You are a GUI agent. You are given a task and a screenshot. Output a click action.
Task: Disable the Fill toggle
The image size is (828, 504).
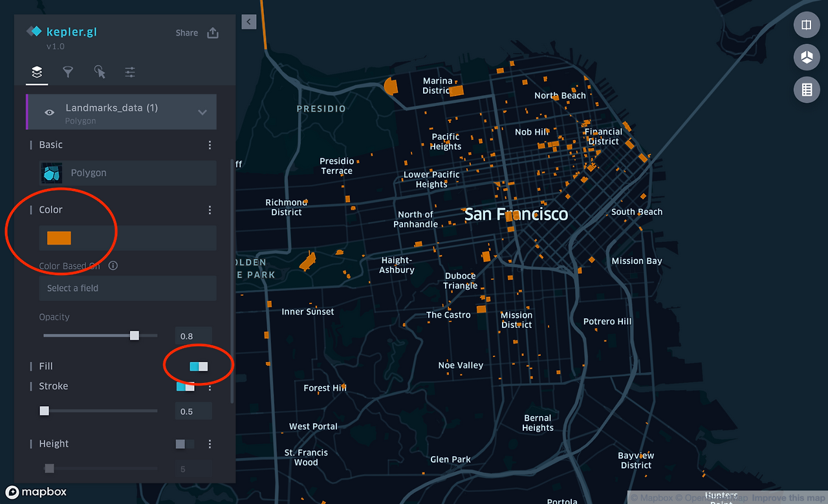(198, 365)
